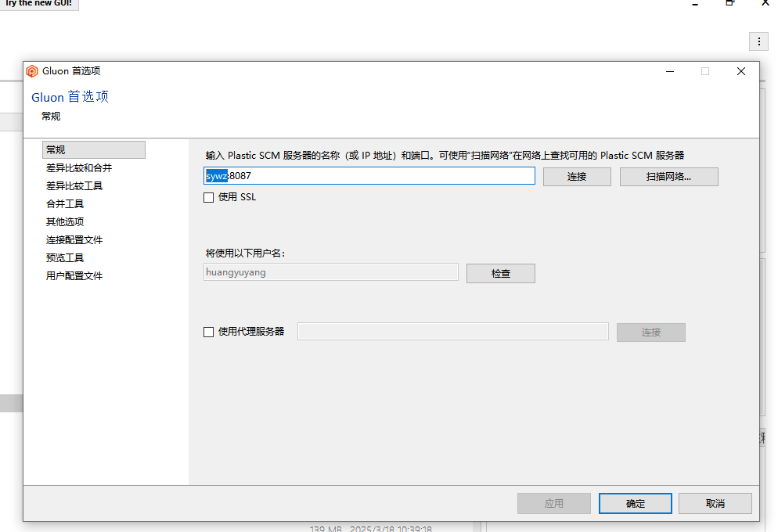Viewport: 778px width, 532px height.
Task: Enable 使用 SSL checkbox
Action: click(x=208, y=197)
